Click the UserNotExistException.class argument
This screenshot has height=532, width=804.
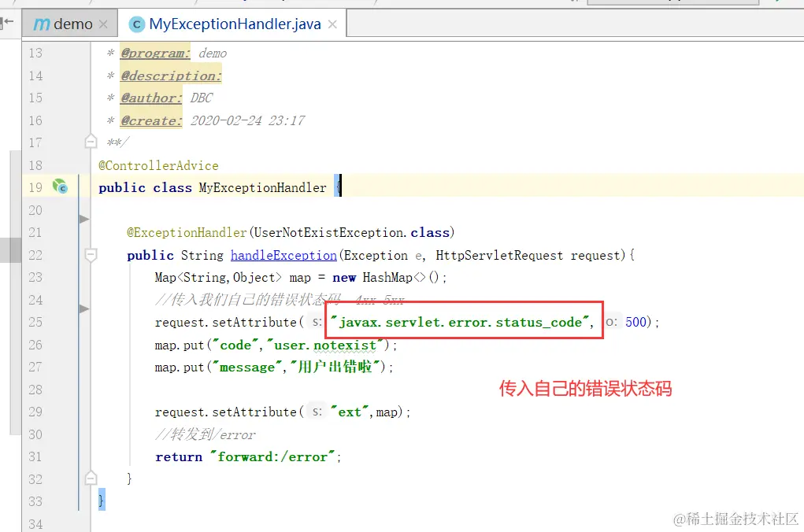point(352,233)
